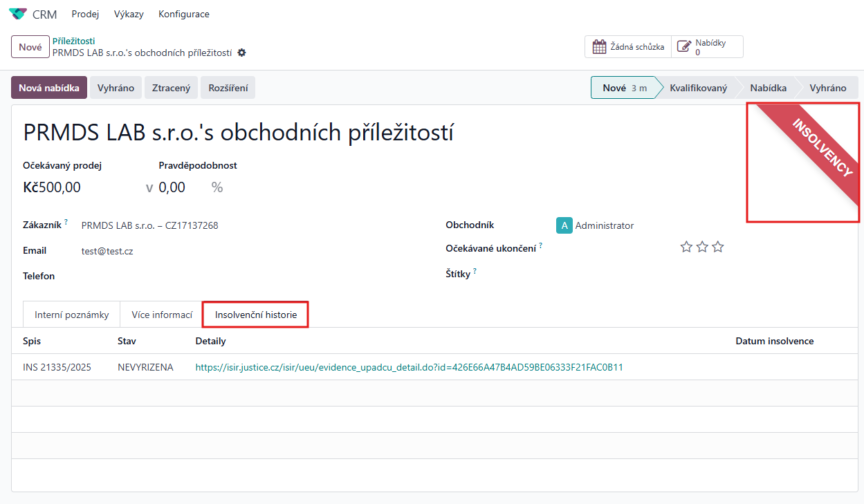Open the gear settings icon beside record name
The height and width of the screenshot is (504, 864).
tap(241, 53)
